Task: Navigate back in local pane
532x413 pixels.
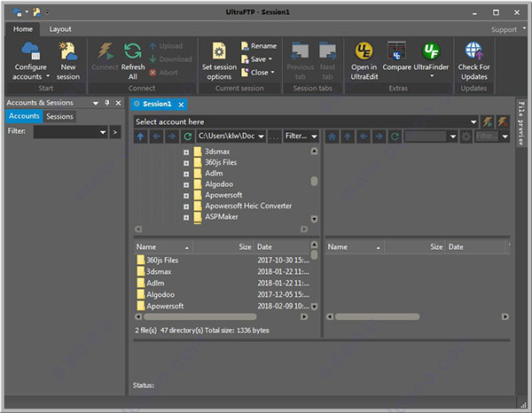Action: tap(156, 136)
